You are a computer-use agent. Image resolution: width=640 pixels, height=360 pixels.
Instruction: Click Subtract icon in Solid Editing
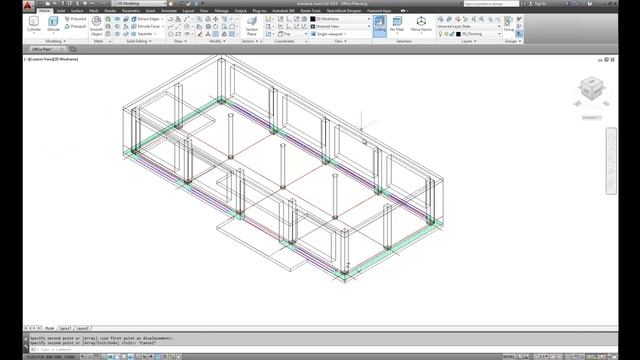point(117,26)
